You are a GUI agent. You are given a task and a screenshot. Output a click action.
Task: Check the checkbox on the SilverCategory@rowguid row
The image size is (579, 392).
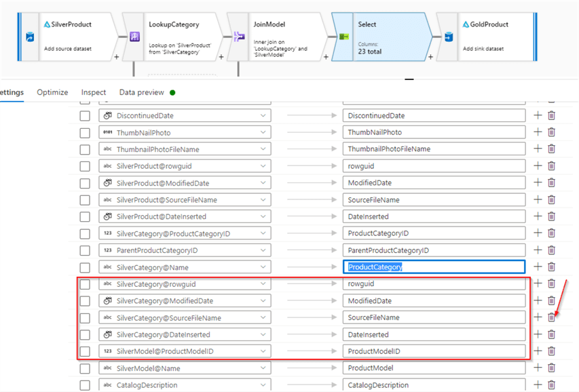(84, 283)
